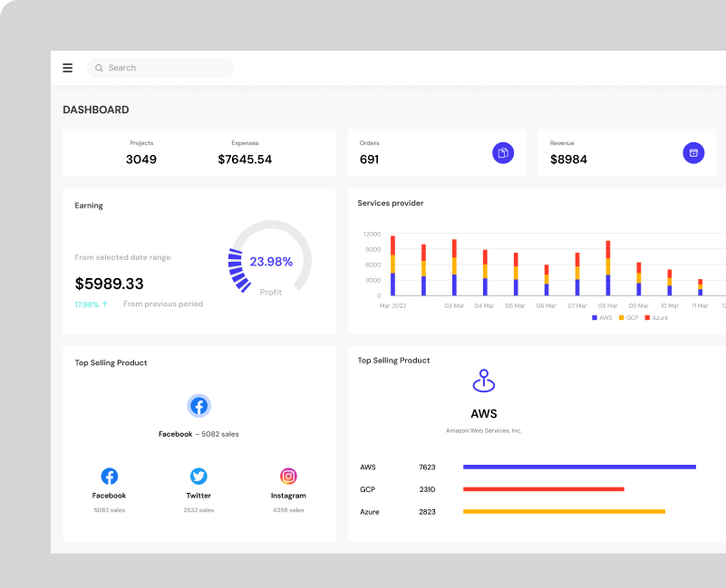Click the Revenue archive icon

[x=693, y=153]
